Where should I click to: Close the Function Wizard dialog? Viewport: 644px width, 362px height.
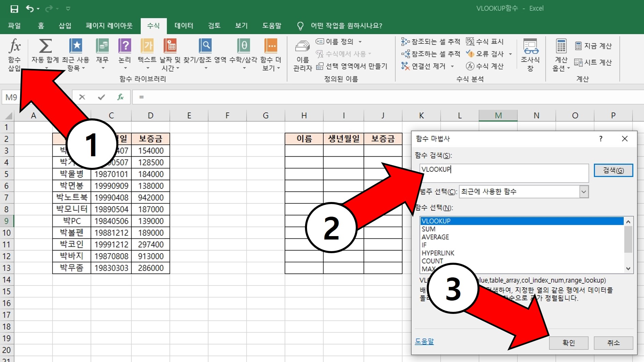click(625, 139)
